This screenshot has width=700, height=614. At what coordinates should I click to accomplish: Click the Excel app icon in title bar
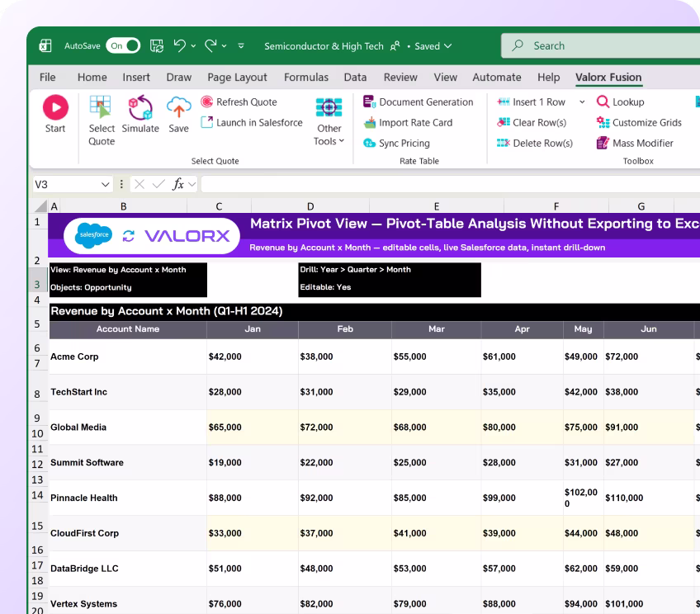[45, 45]
